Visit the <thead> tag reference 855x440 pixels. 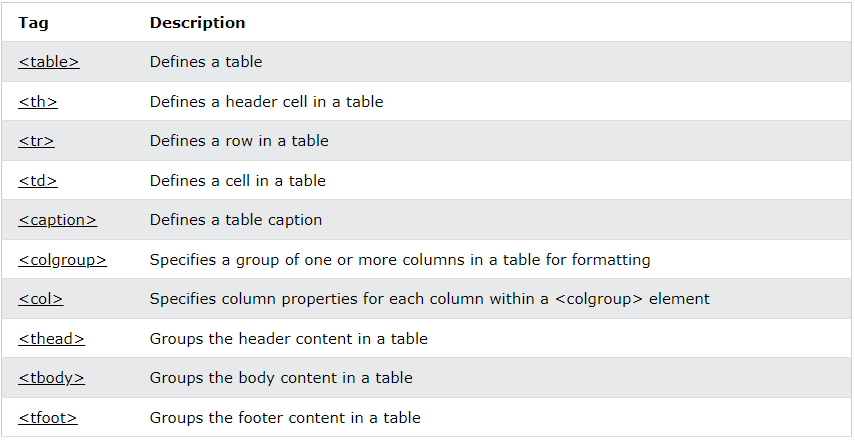(x=51, y=339)
